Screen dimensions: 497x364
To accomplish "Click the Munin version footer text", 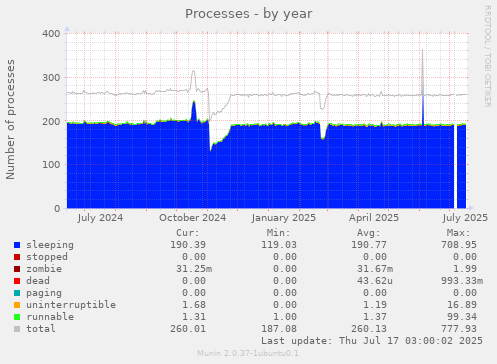I will [248, 353].
